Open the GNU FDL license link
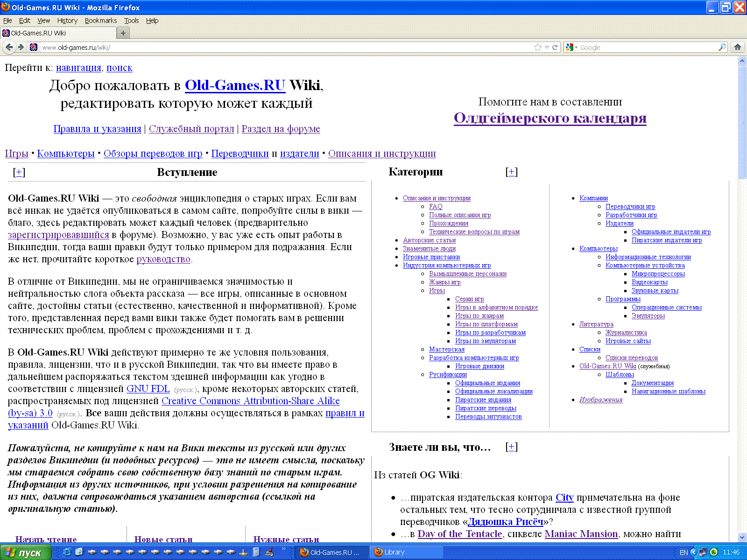747x560 pixels. [x=148, y=389]
